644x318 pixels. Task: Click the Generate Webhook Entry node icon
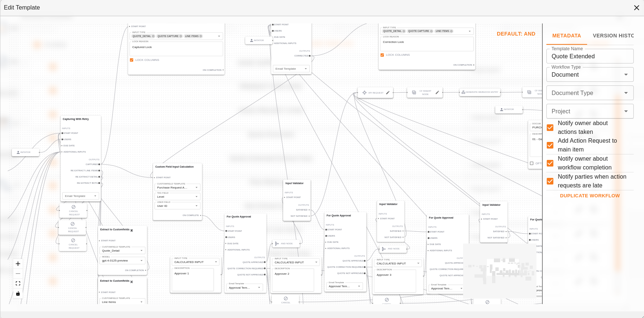coord(463,92)
